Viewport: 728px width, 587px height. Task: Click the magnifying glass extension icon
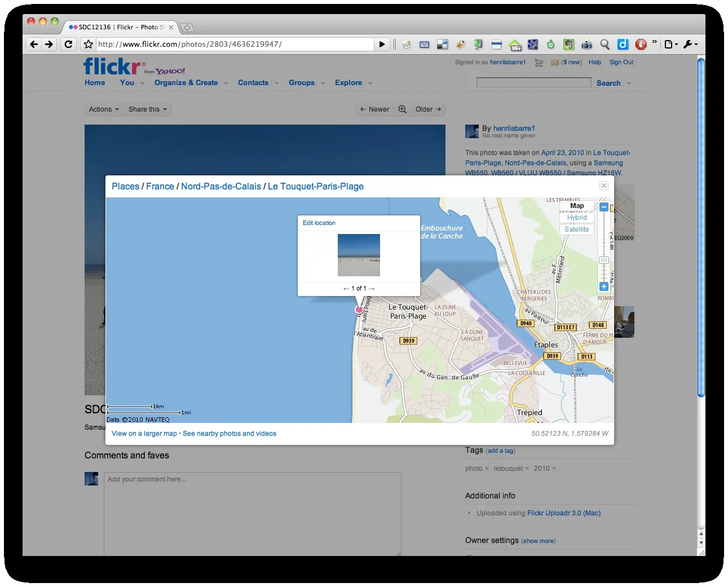(605, 44)
